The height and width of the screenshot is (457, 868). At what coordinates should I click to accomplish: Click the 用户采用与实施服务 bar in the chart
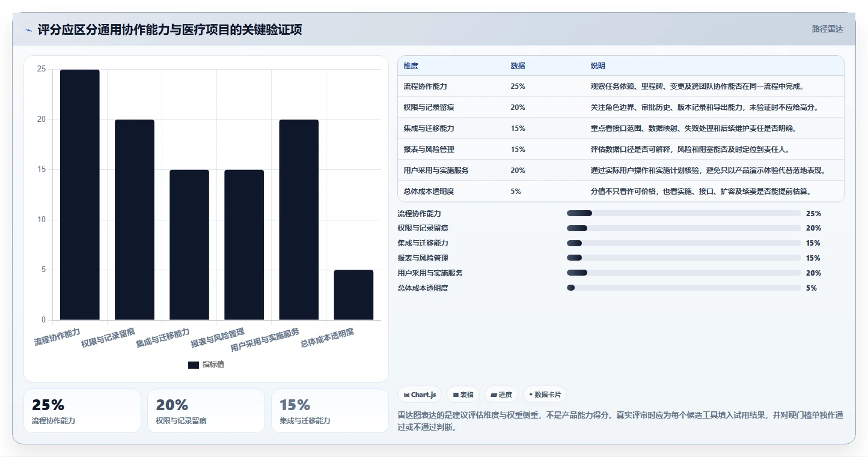[x=299, y=220]
